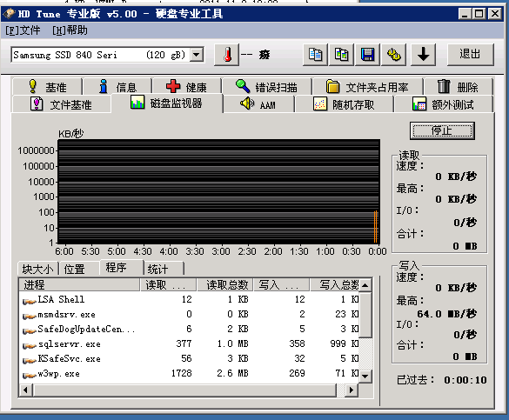Open the [F]文件 menu
This screenshot has height=420, width=509.
coord(23,30)
